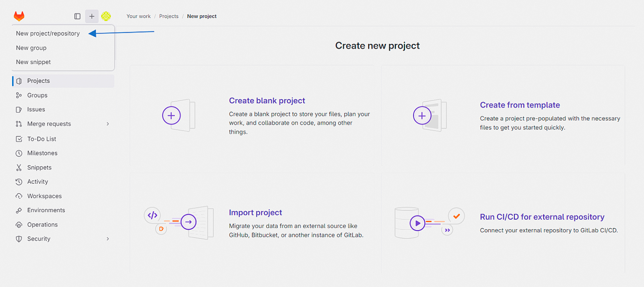Open the Run CI/CD for external repository link
The height and width of the screenshot is (287, 644).
(542, 217)
